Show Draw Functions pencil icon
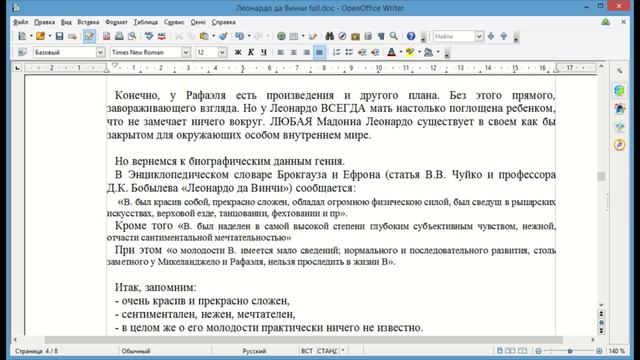This screenshot has height=360, width=640. click(313, 36)
